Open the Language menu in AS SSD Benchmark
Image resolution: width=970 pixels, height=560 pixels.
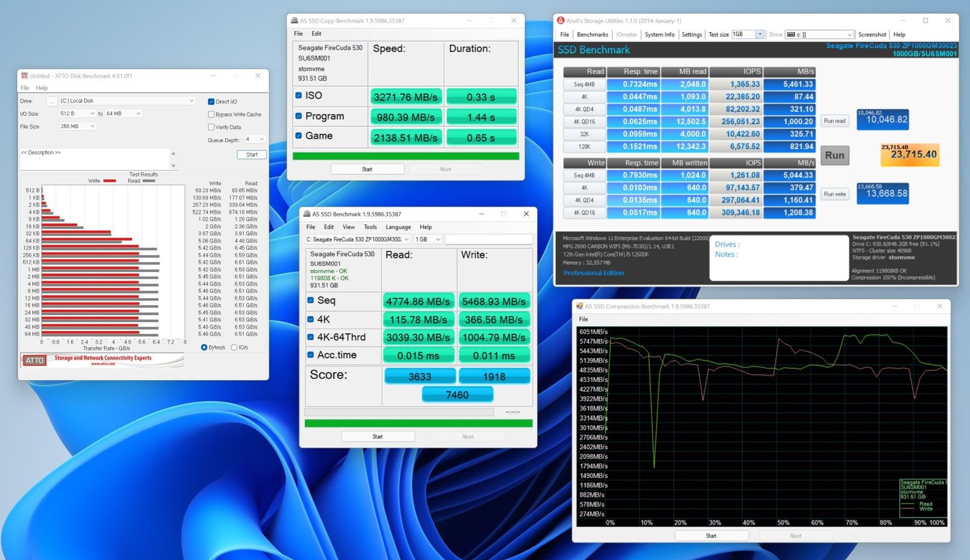click(398, 227)
